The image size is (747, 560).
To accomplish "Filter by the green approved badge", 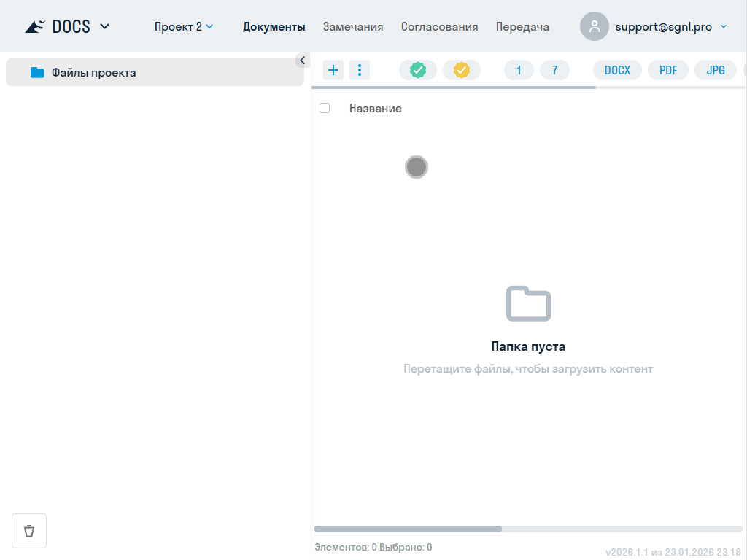I will point(418,70).
